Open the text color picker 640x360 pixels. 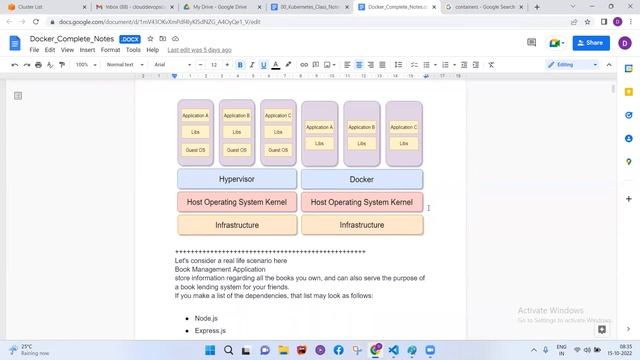pos(276,65)
